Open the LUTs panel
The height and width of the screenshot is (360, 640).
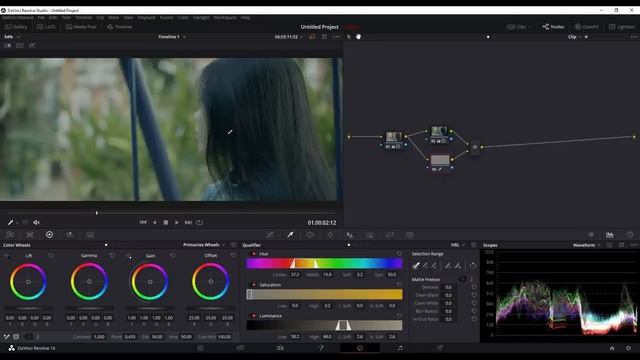coord(46,27)
